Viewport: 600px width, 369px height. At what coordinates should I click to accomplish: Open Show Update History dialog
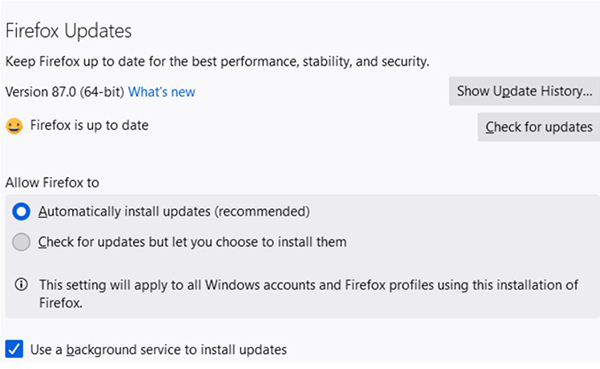click(x=524, y=91)
